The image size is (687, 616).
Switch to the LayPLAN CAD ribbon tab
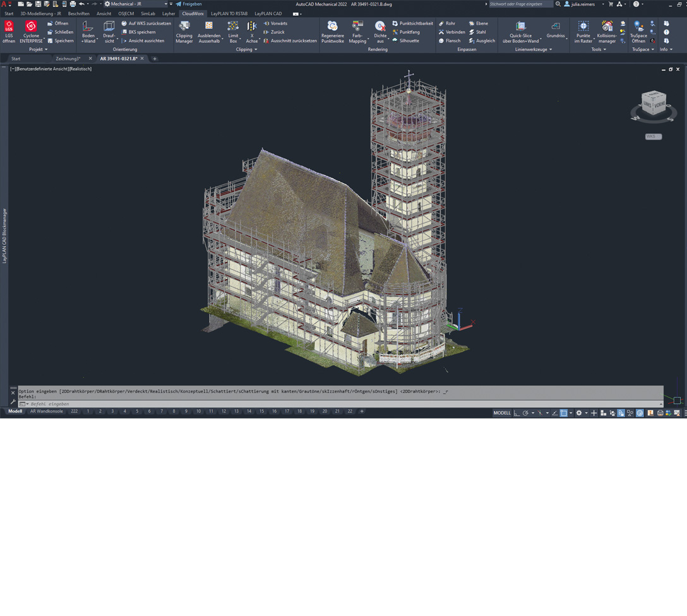tap(268, 13)
